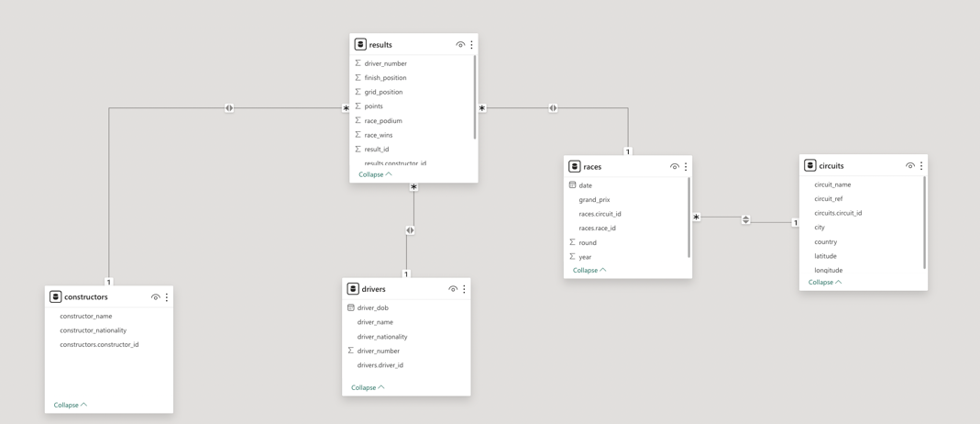Click the races table database icon

pyautogui.click(x=575, y=166)
